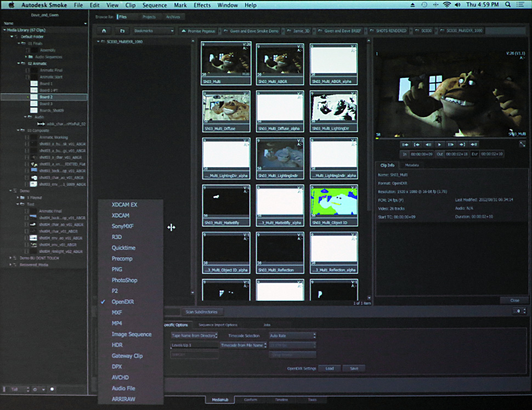Click the expand viewer icon beside playback controls

click(522, 144)
